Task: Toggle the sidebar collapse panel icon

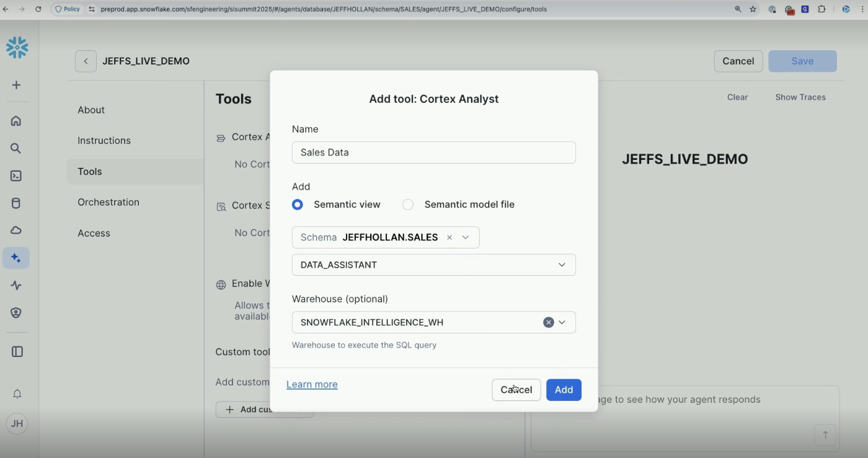Action: (17, 351)
